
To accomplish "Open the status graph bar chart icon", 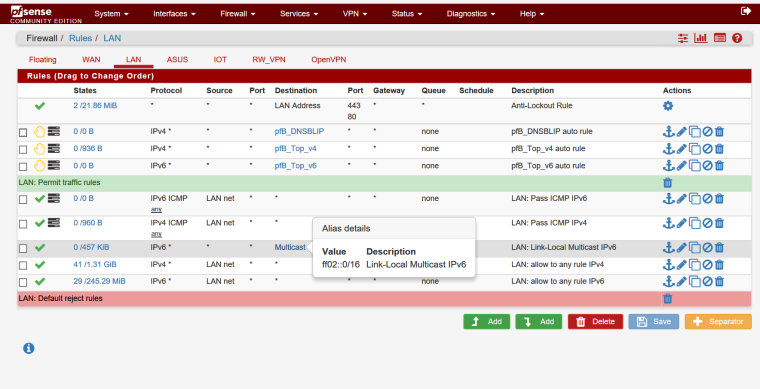I will (x=701, y=38).
